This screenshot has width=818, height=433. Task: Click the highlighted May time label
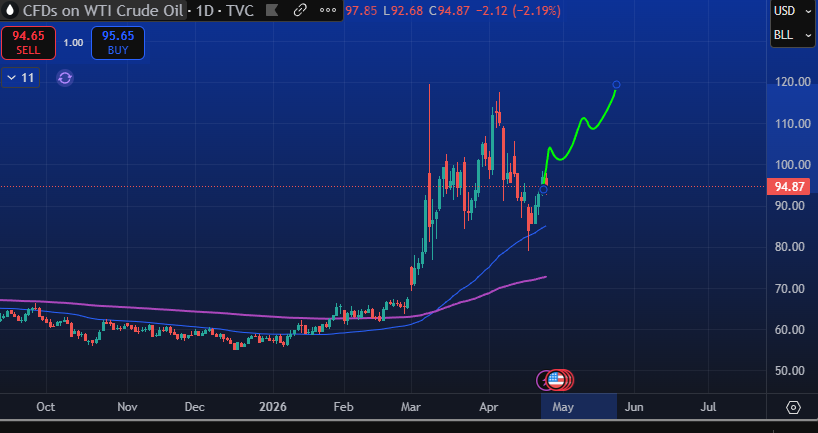point(563,407)
